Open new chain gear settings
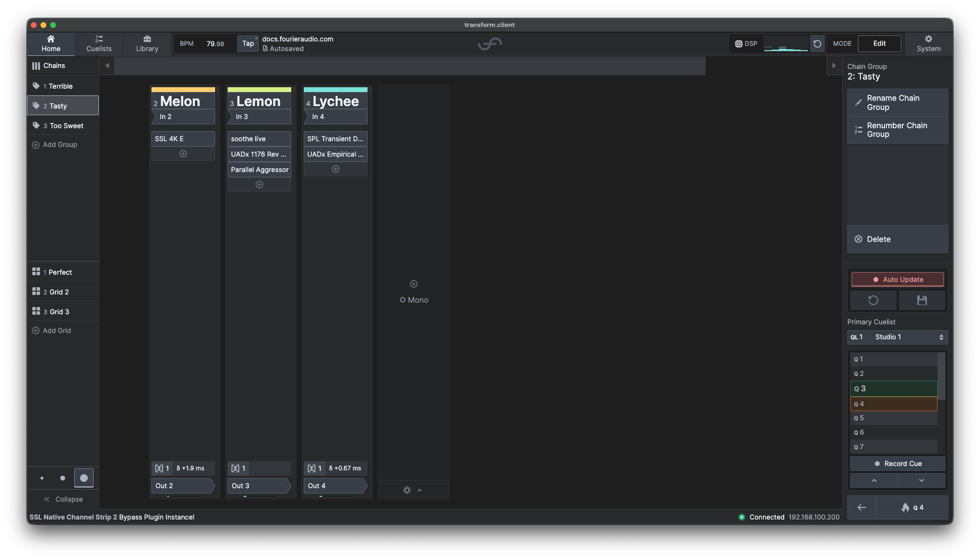This screenshot has height=560, width=980. tap(407, 490)
